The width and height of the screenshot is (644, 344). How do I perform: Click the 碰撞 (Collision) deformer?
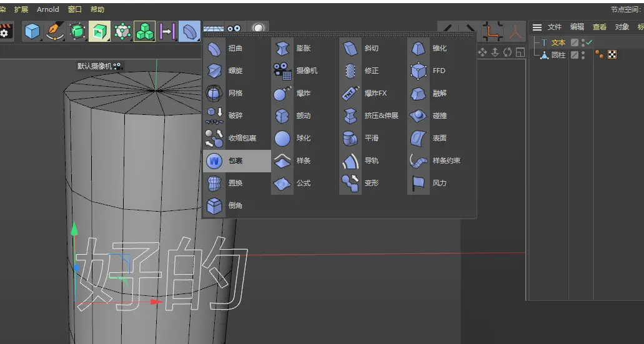[439, 116]
